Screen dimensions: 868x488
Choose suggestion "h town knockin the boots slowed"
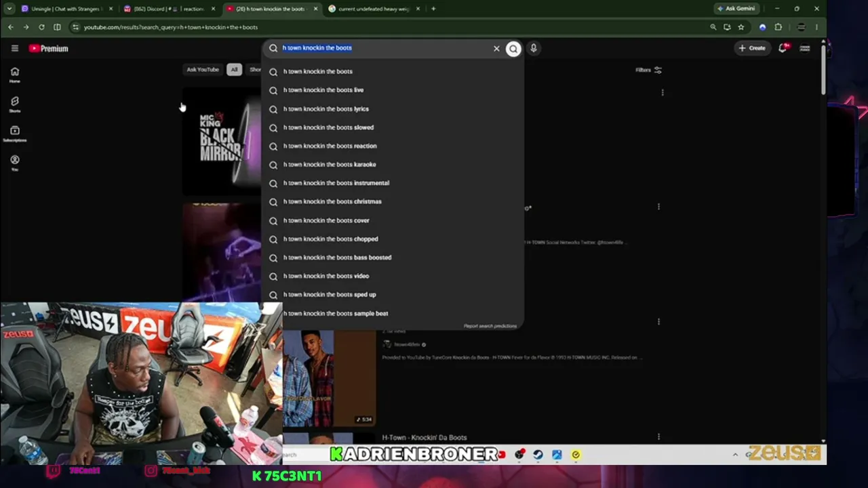(x=393, y=127)
